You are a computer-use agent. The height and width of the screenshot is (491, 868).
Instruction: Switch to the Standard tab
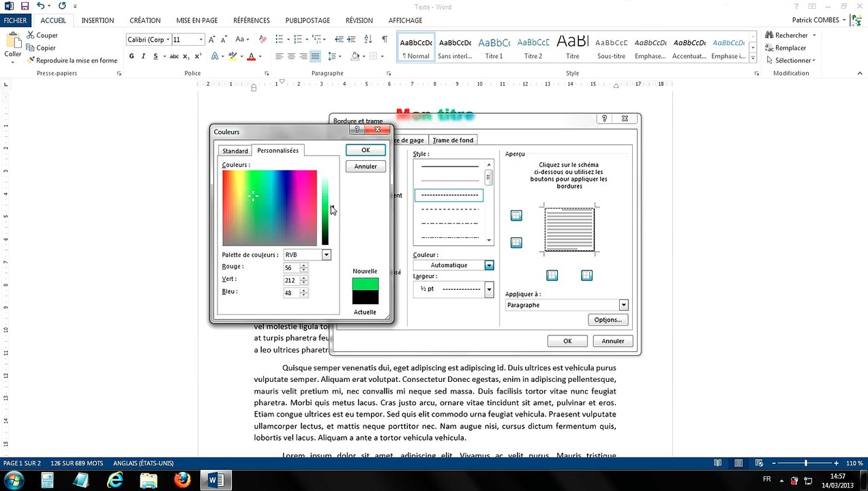[x=235, y=151]
